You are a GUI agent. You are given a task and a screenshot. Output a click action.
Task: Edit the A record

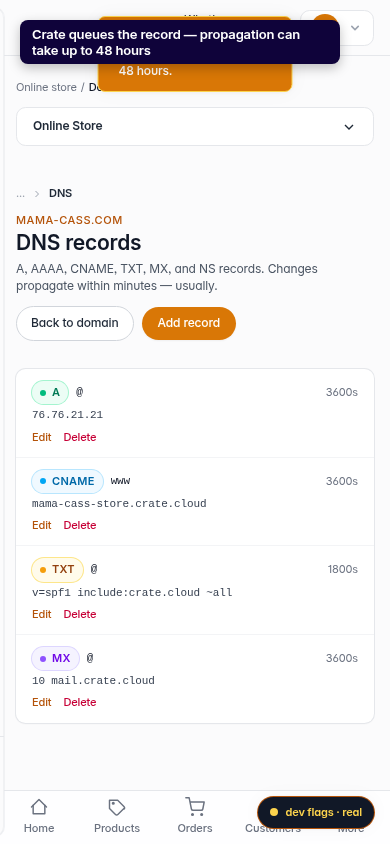[42, 437]
